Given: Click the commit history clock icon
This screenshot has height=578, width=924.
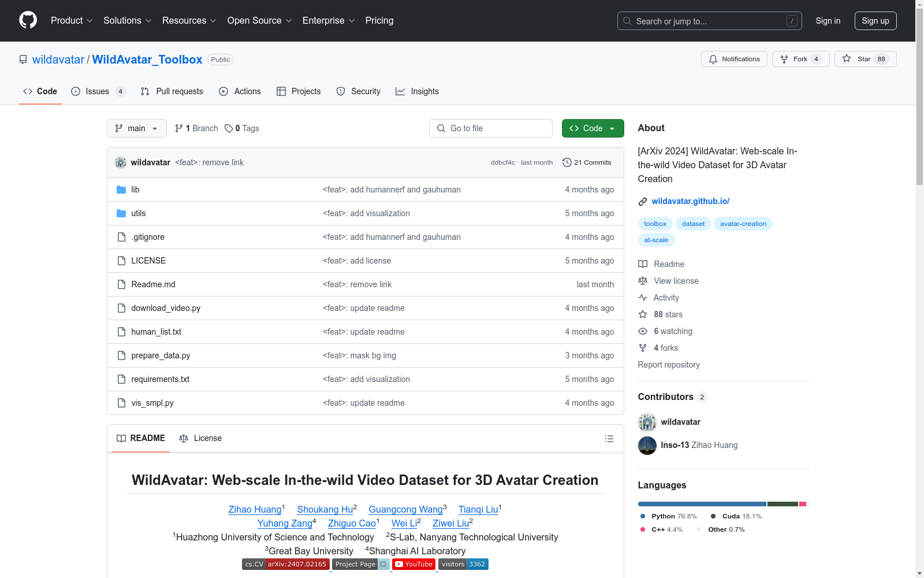Looking at the screenshot, I should pyautogui.click(x=567, y=162).
